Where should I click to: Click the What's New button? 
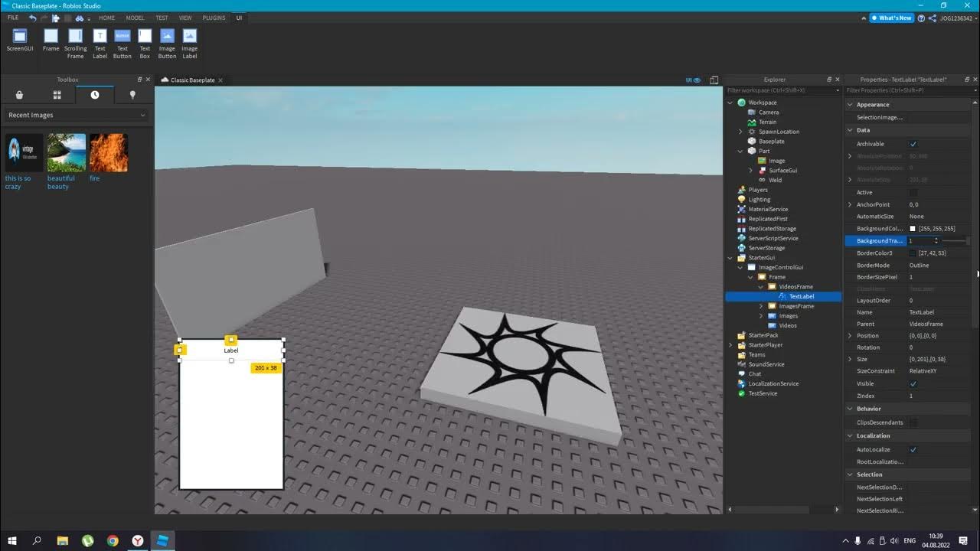(x=891, y=18)
